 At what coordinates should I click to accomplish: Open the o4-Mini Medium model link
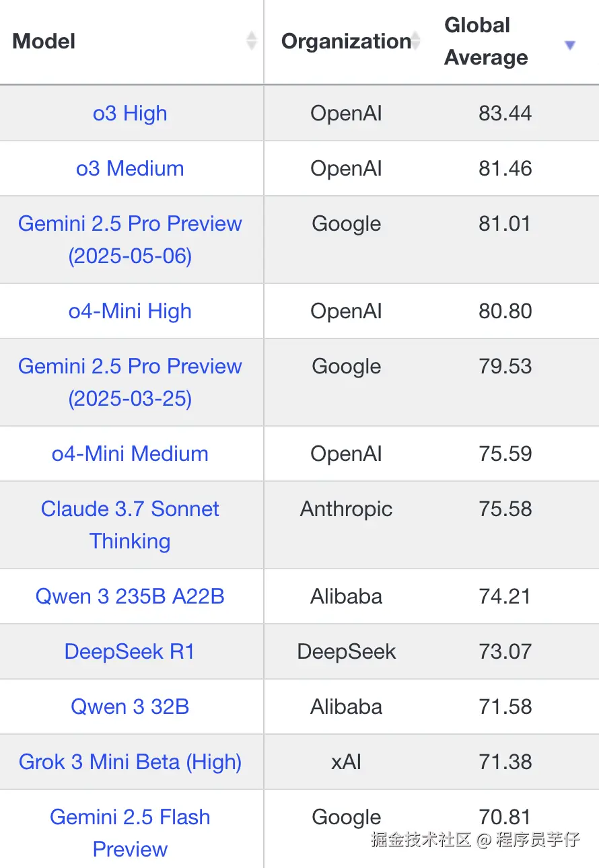[x=130, y=454]
